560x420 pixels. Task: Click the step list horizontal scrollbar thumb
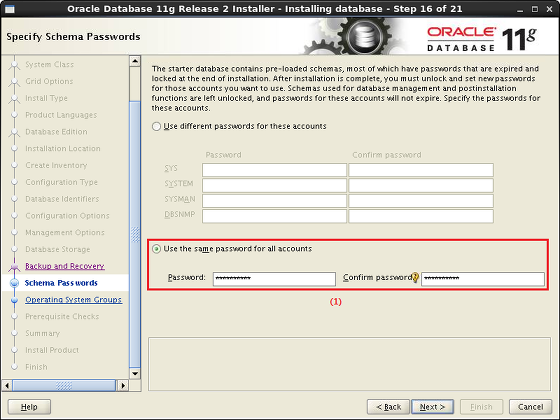point(64,385)
